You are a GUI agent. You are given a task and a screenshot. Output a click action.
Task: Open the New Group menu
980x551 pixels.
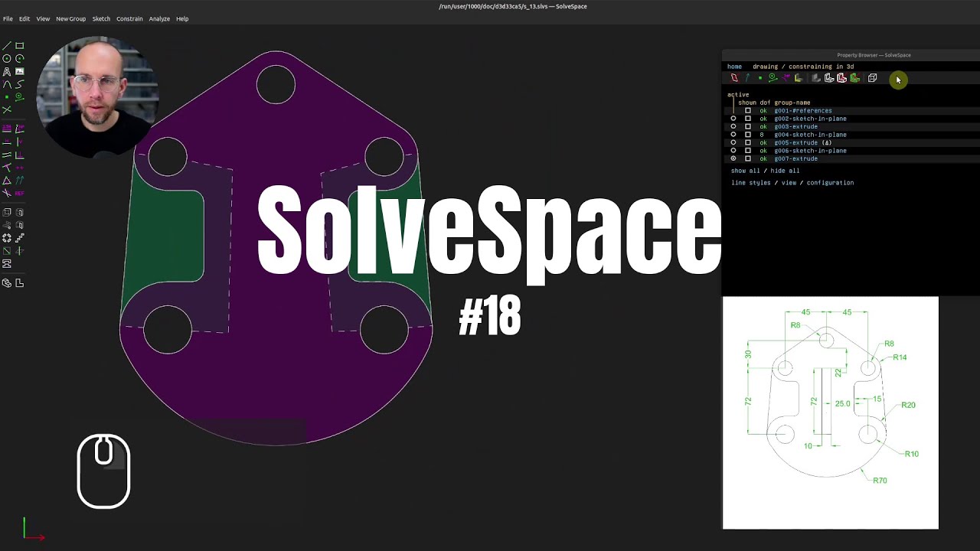pos(70,18)
